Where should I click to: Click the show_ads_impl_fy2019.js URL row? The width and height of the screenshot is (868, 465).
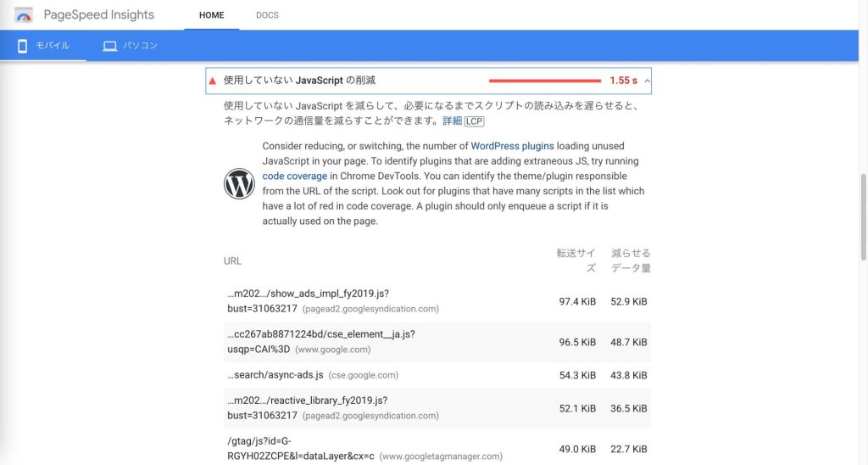pyautogui.click(x=437, y=301)
